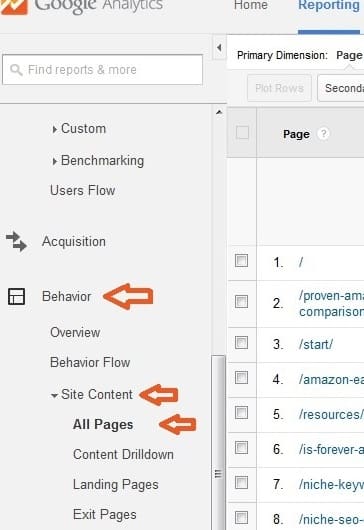Image resolution: width=364 pixels, height=530 pixels.
Task: Collapse sidebar using the left arrow handle
Action: (x=219, y=48)
